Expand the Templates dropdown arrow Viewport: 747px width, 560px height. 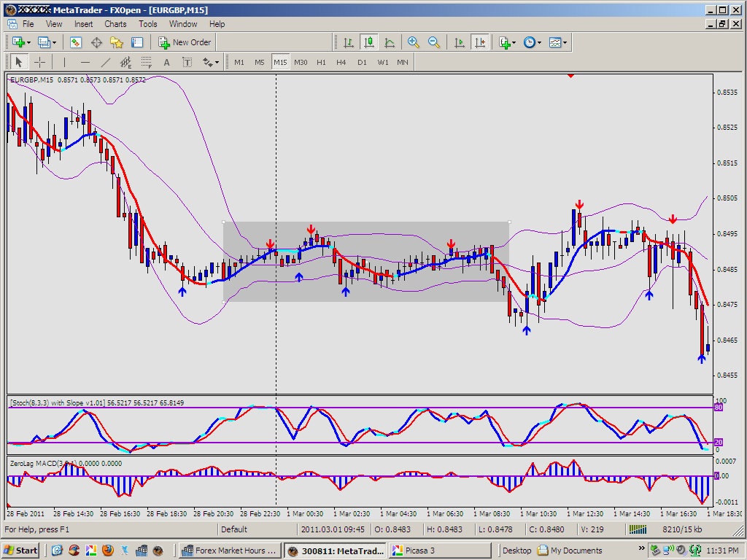565,43
